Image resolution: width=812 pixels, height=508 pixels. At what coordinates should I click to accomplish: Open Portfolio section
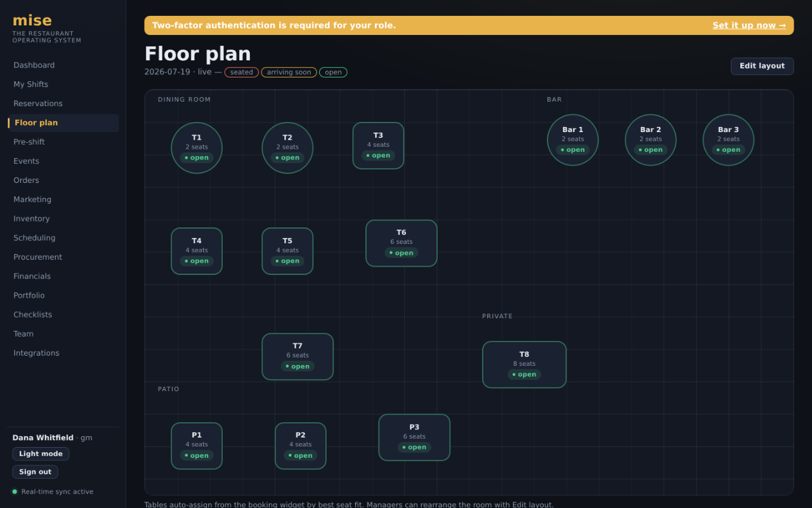point(63,295)
